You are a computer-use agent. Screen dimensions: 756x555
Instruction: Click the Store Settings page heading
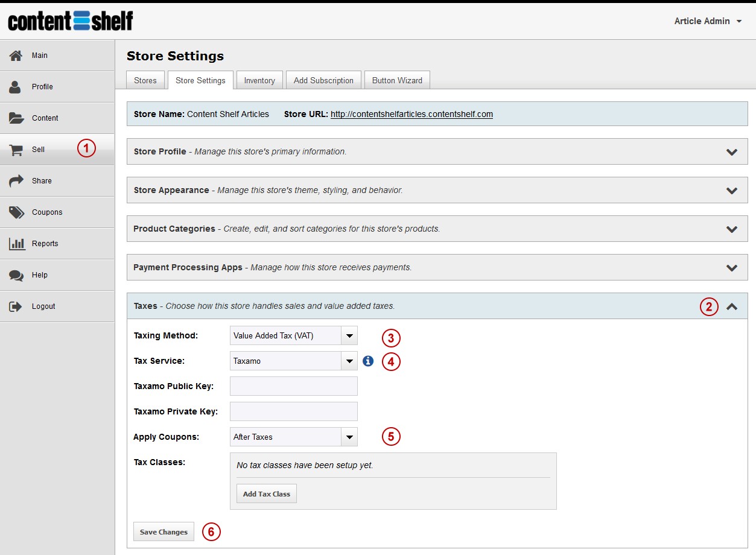tap(175, 56)
